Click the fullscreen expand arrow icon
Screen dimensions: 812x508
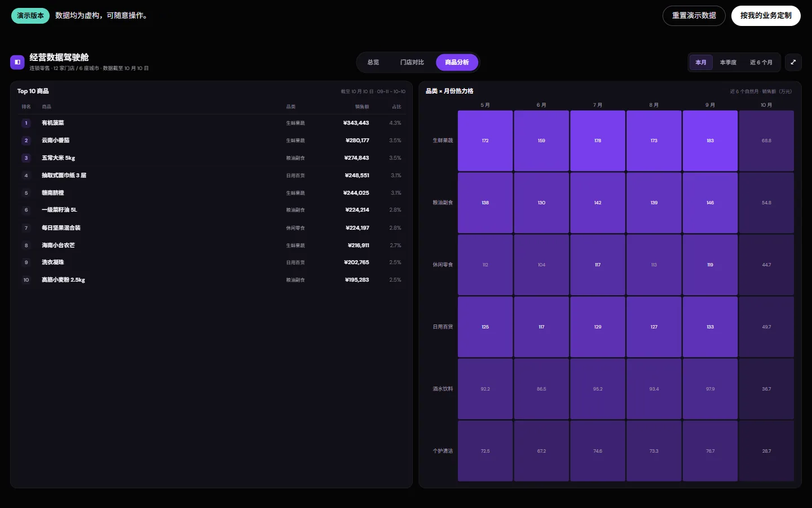(x=793, y=62)
